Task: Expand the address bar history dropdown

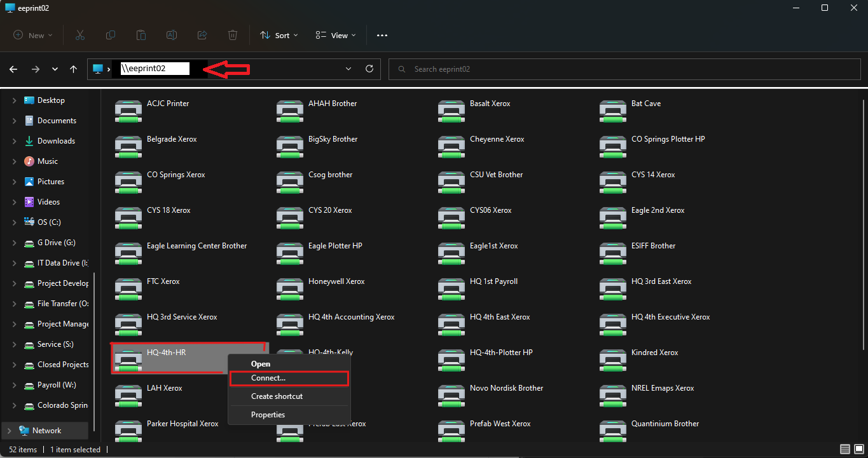Action: point(348,69)
